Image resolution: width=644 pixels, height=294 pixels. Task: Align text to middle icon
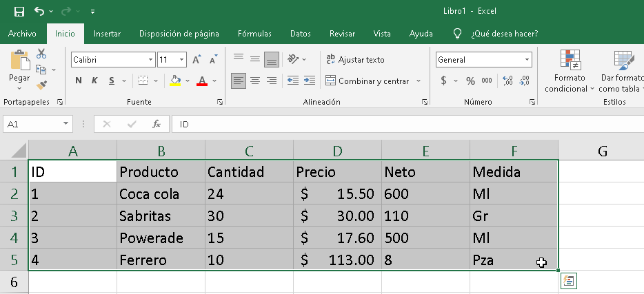click(255, 59)
